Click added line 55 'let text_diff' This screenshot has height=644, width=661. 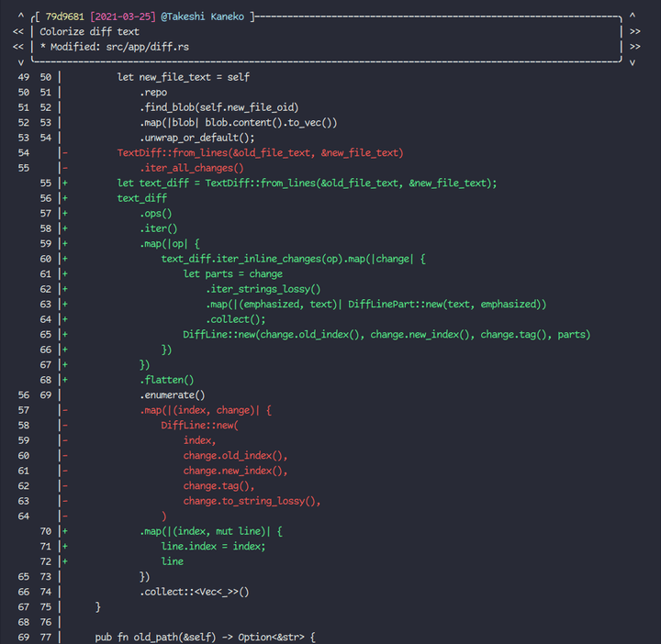(x=307, y=183)
